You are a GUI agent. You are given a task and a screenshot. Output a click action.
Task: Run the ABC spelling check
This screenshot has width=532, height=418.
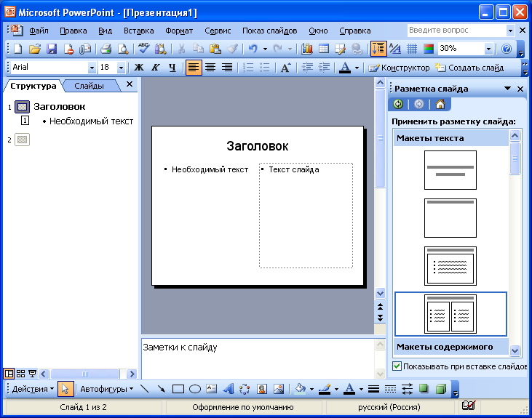pyautogui.click(x=144, y=49)
